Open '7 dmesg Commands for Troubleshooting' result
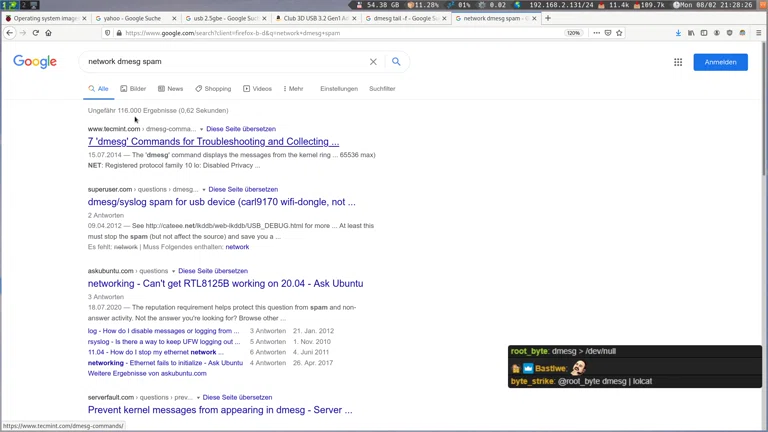The height and width of the screenshot is (432, 768). click(213, 142)
